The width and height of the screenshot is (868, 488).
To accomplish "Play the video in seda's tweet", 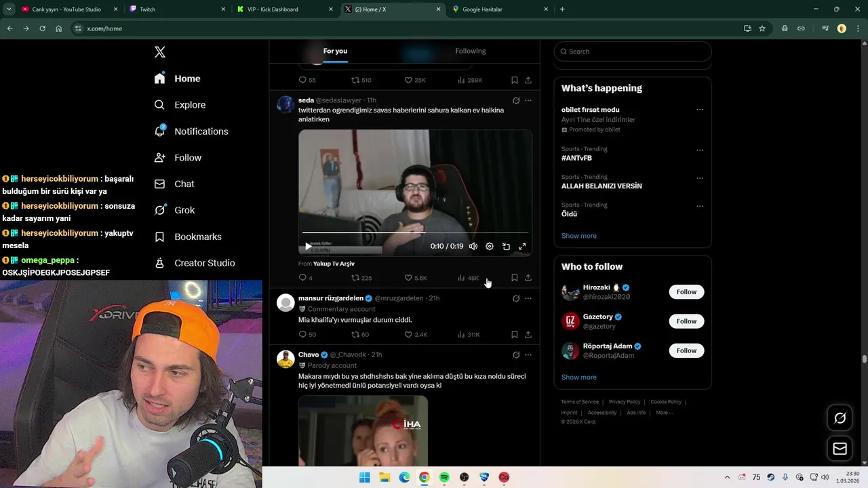I will point(309,247).
